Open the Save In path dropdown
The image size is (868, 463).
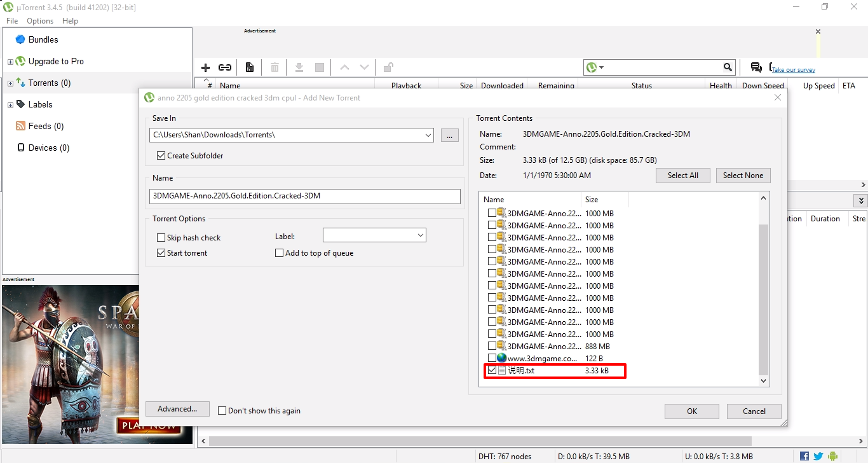[428, 135]
